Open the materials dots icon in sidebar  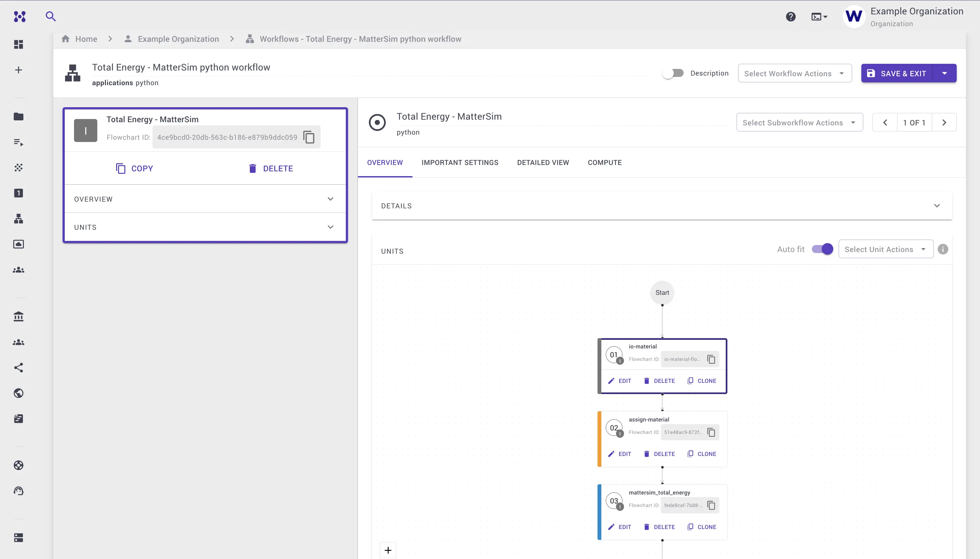tap(19, 168)
